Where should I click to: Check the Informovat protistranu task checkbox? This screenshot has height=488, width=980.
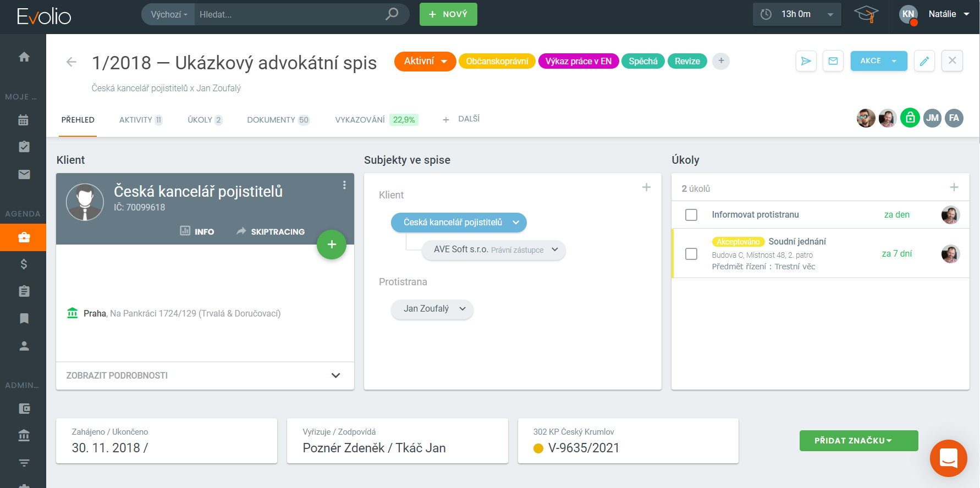691,215
